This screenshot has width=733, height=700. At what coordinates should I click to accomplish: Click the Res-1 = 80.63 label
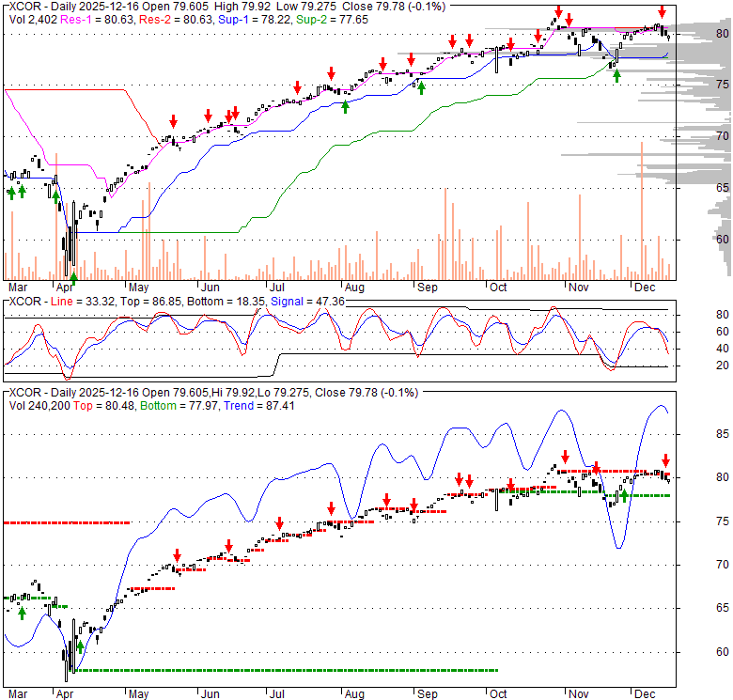point(98,20)
